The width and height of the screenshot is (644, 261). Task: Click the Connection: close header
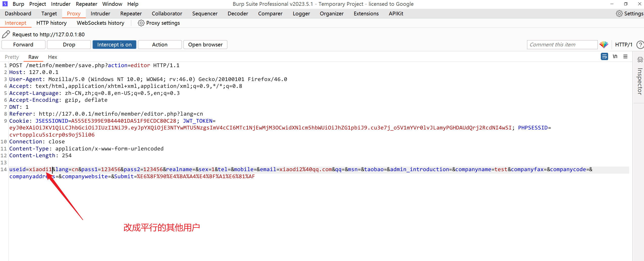point(37,142)
